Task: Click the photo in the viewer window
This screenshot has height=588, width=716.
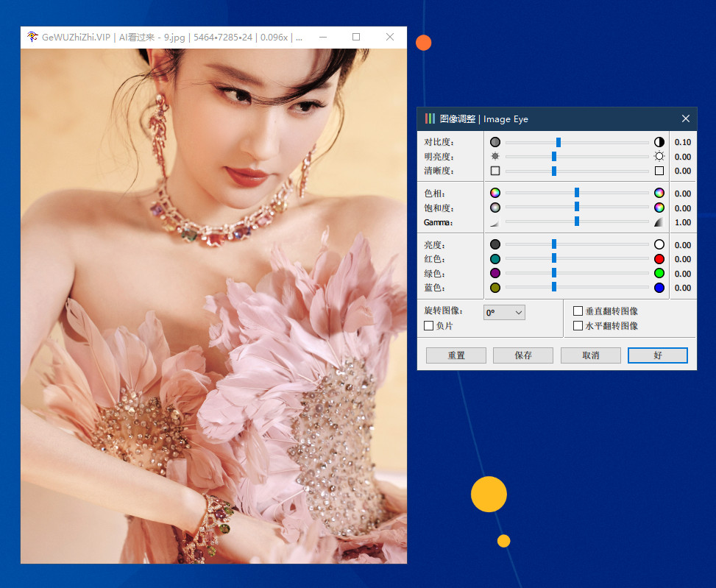Action: pyautogui.click(x=213, y=306)
